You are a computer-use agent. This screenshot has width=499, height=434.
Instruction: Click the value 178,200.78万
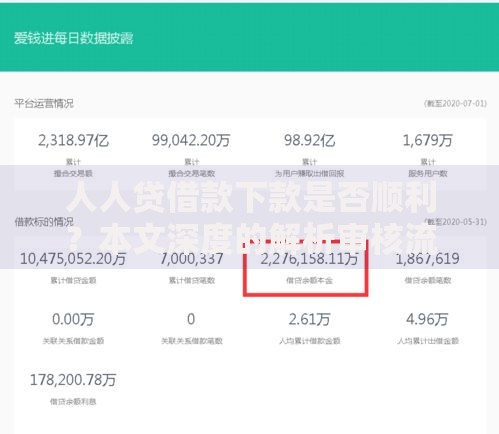click(x=73, y=380)
